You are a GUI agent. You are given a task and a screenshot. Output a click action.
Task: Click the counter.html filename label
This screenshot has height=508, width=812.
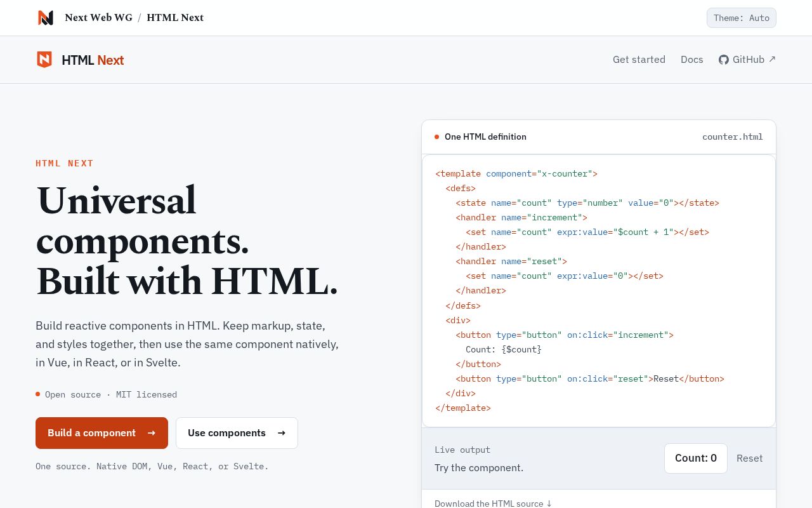733,137
